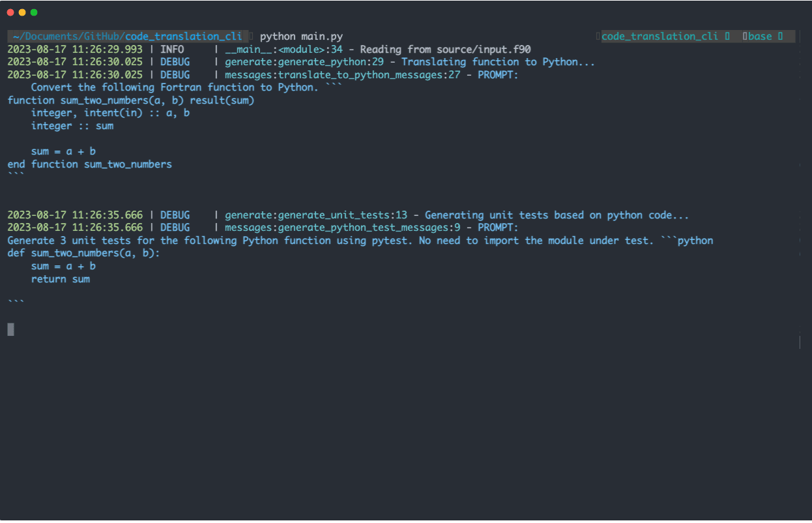812x523 pixels.
Task: Maximize the terminal using green button
Action: pos(34,12)
